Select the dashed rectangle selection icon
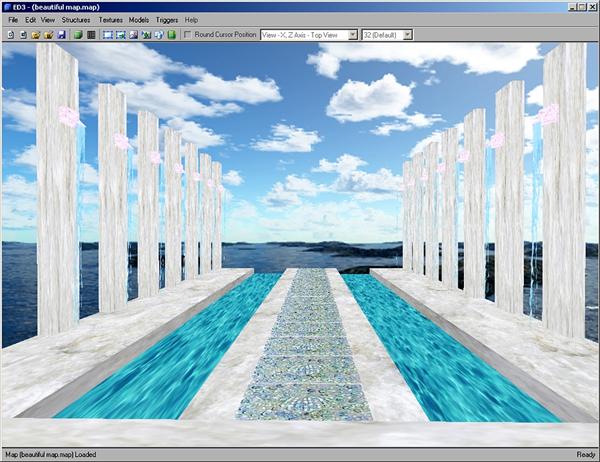Viewport: 600px width, 462px height. pos(107,34)
